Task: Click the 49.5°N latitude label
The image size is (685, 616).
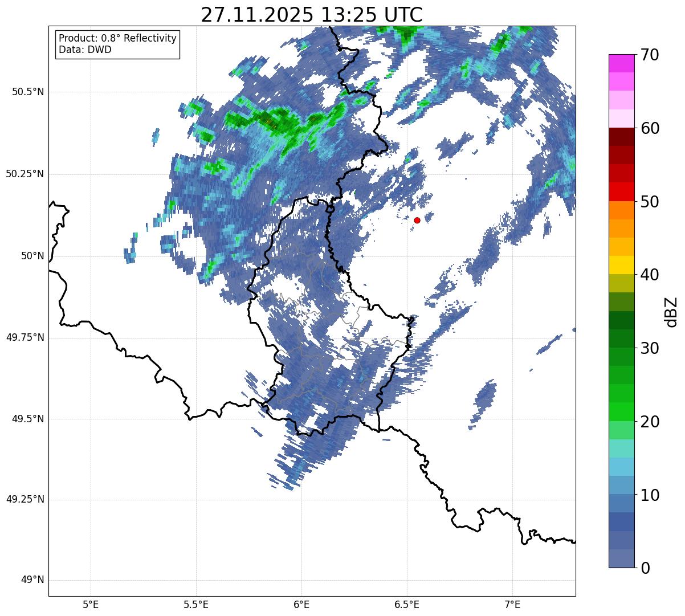Action: click(x=28, y=419)
